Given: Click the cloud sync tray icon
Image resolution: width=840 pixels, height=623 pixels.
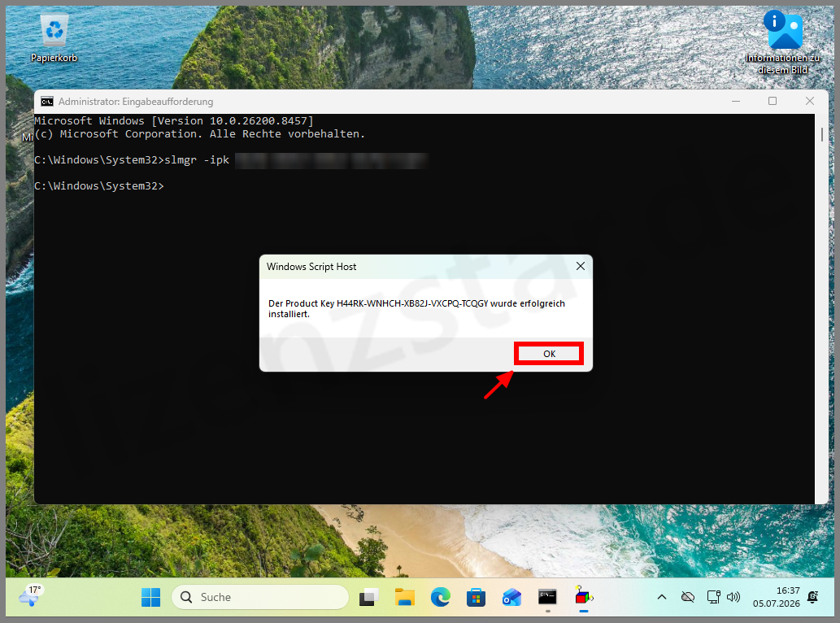Looking at the screenshot, I should (688, 597).
